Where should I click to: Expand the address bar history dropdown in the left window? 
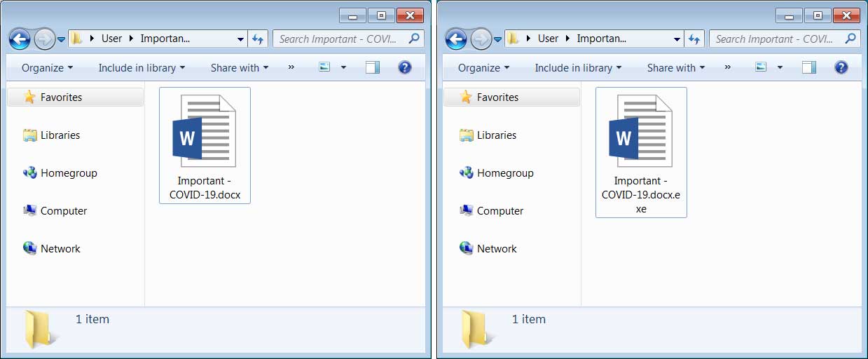[240, 39]
